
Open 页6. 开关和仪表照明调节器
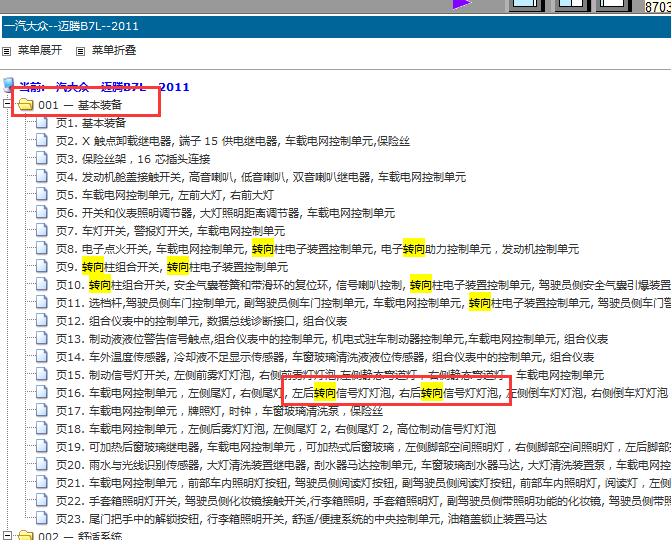click(225, 213)
